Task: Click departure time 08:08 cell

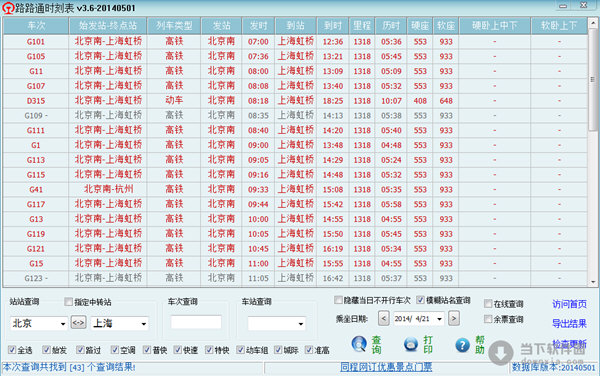Action: pos(258,86)
